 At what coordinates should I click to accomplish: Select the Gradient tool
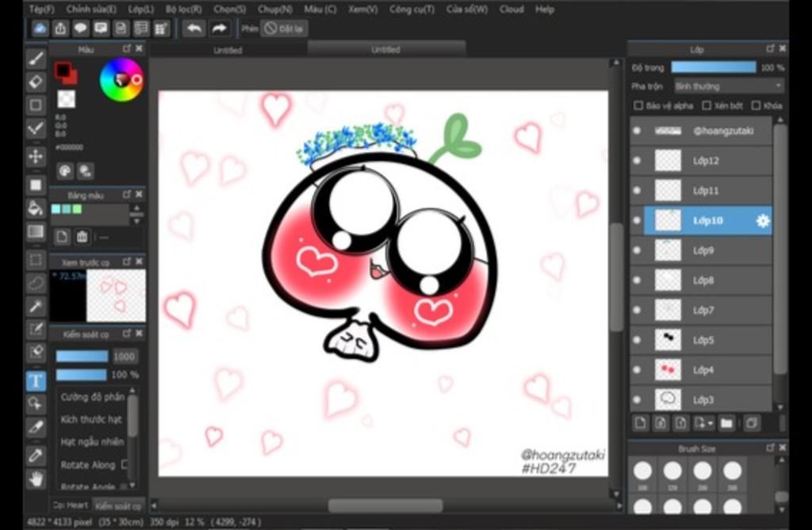(x=36, y=231)
